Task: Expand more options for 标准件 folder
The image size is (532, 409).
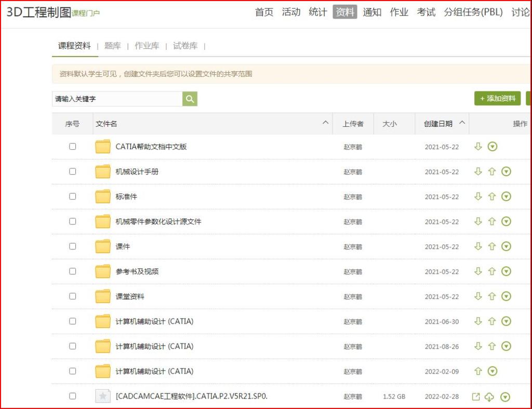Action: [x=506, y=196]
